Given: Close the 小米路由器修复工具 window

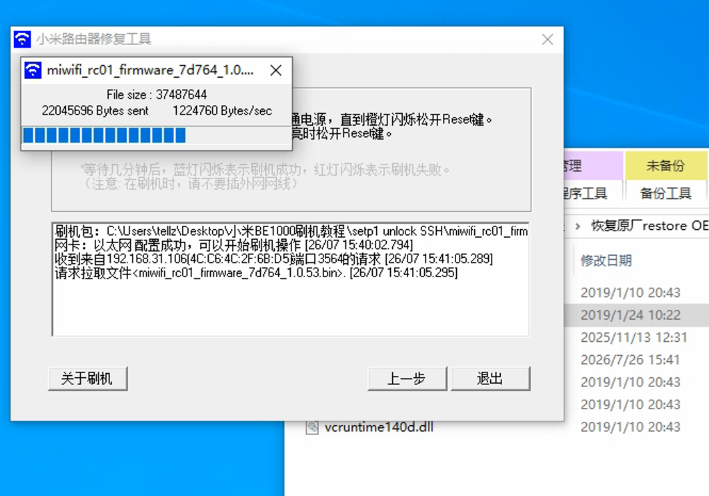Looking at the screenshot, I should [547, 39].
